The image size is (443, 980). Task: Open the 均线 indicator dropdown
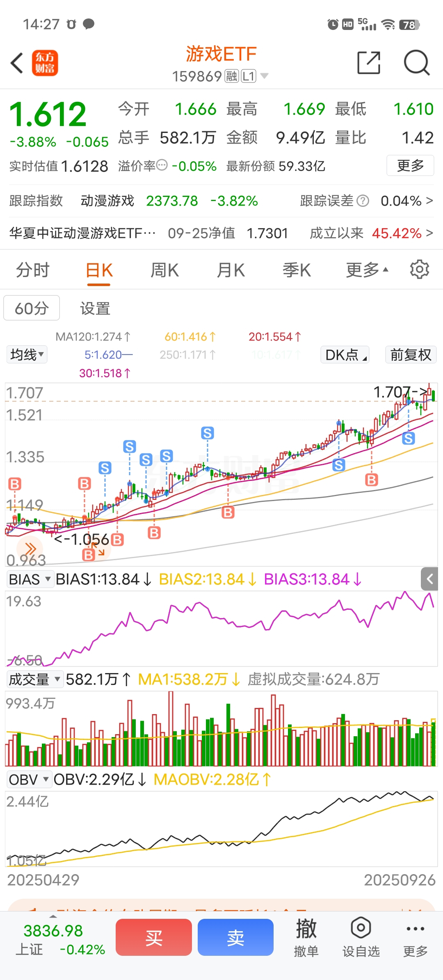27,354
